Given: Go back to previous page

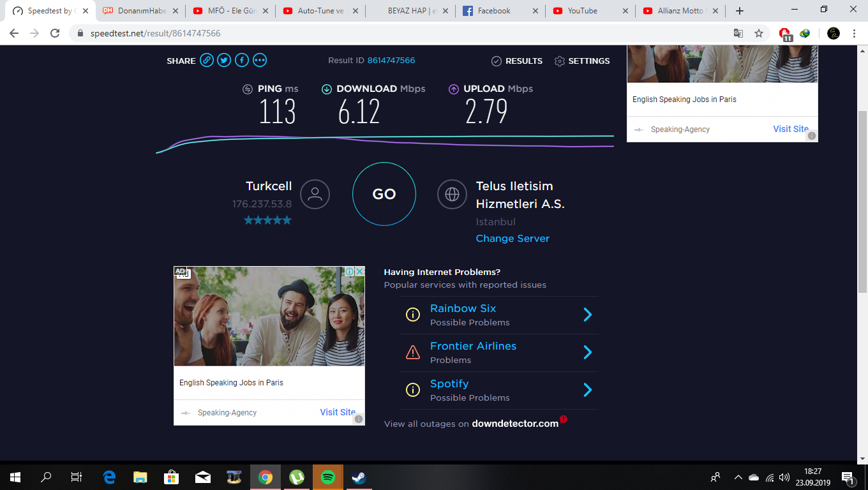Looking at the screenshot, I should coord(14,33).
